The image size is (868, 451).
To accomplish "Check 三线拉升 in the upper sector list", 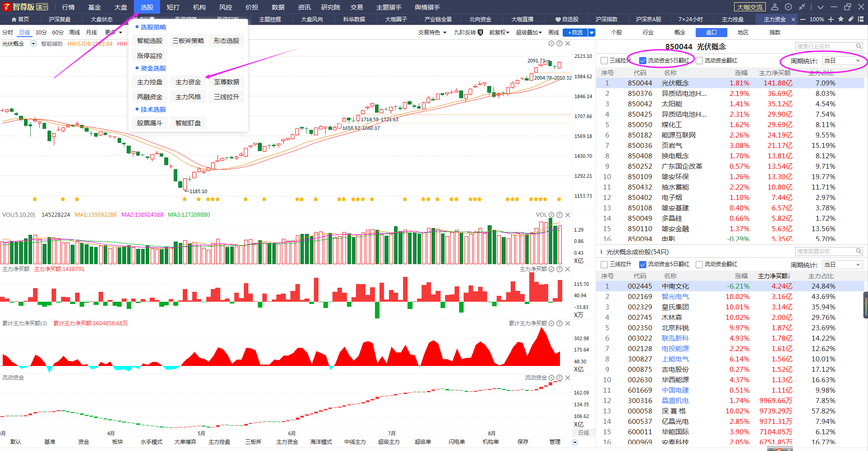I will click(604, 61).
